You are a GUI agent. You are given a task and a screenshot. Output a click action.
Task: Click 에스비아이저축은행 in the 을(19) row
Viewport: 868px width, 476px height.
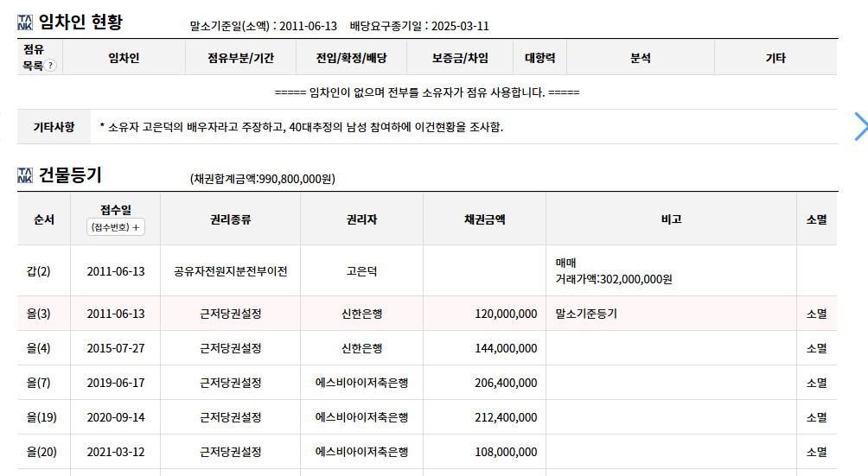(x=361, y=417)
